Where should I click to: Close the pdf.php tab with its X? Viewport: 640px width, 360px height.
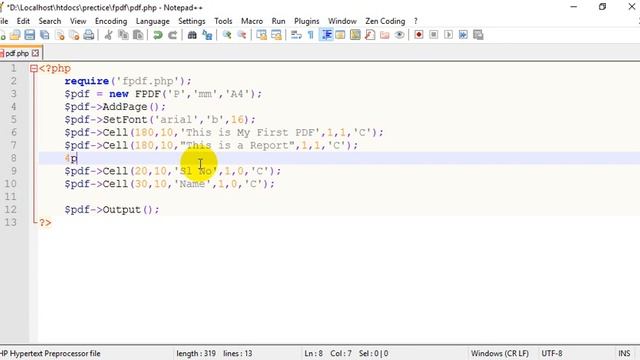tap(36, 53)
